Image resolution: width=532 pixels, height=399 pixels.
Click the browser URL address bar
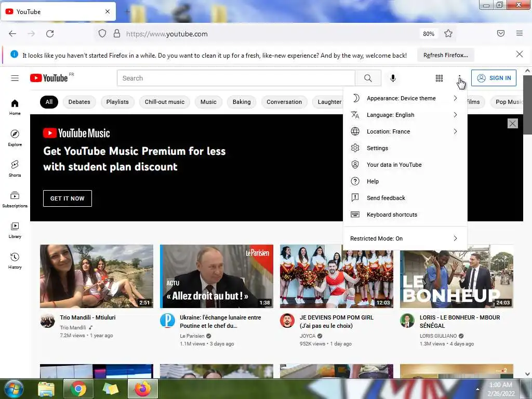pyautogui.click(x=258, y=34)
